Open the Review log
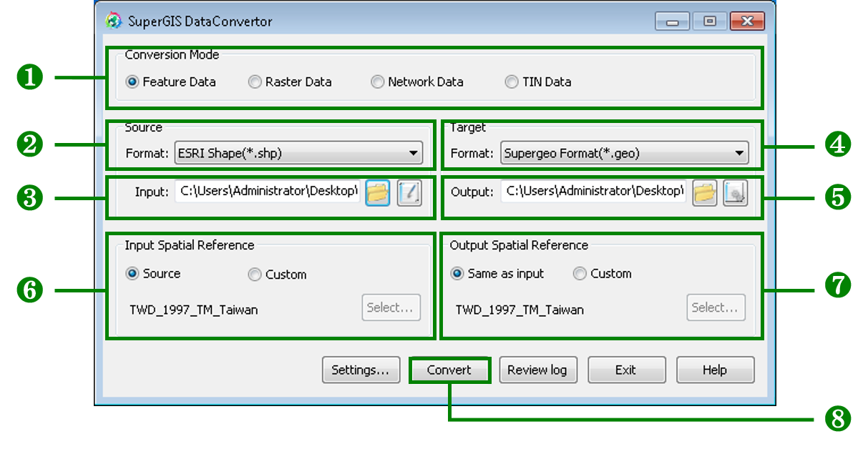Viewport: 868px width, 449px height. 537,370
